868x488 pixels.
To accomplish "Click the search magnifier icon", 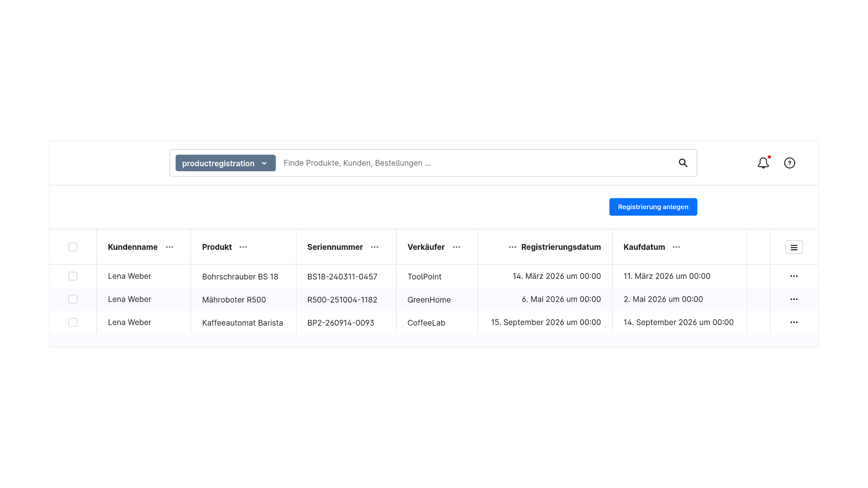I will (683, 163).
